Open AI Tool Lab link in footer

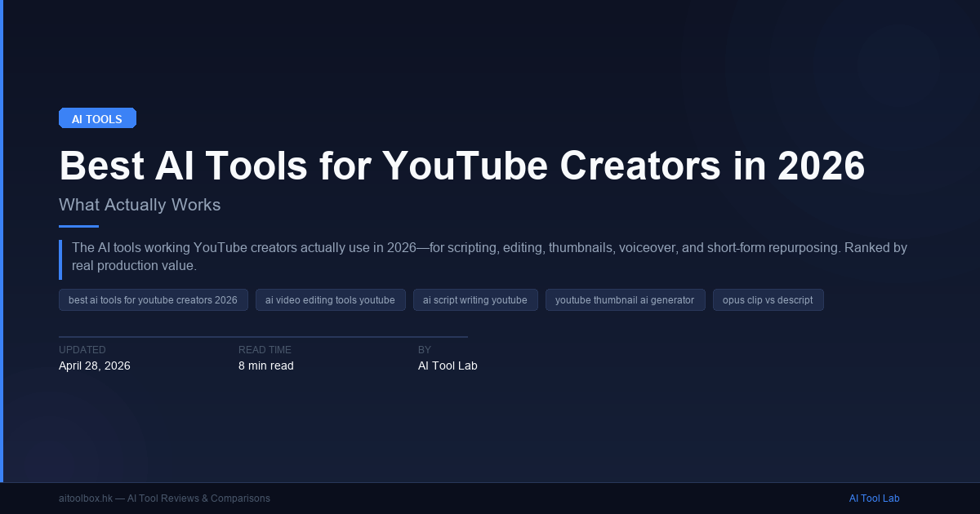pos(874,498)
